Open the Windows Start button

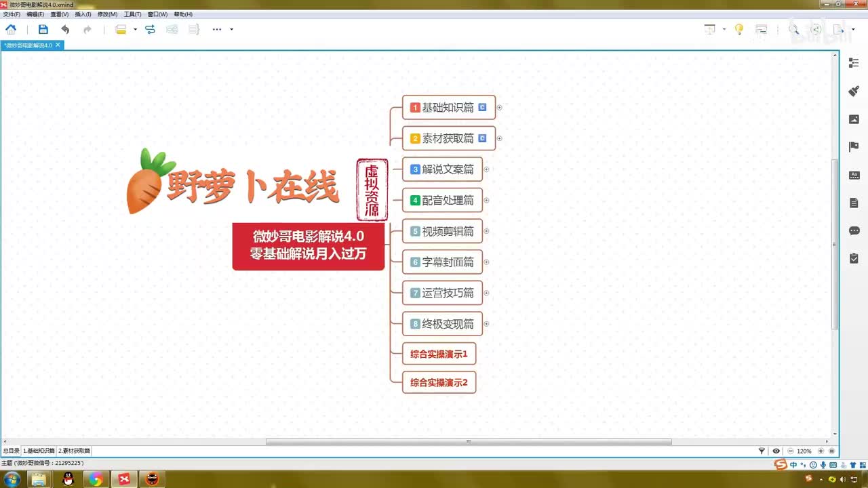tap(12, 479)
